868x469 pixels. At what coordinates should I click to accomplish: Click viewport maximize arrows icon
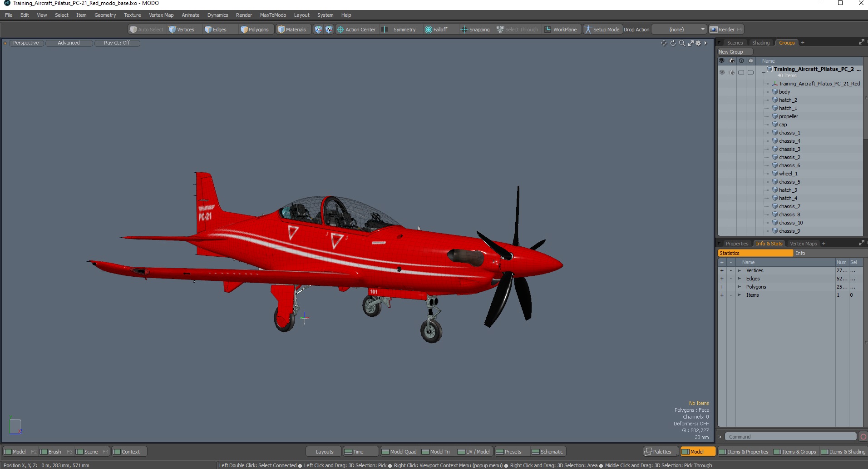point(690,43)
